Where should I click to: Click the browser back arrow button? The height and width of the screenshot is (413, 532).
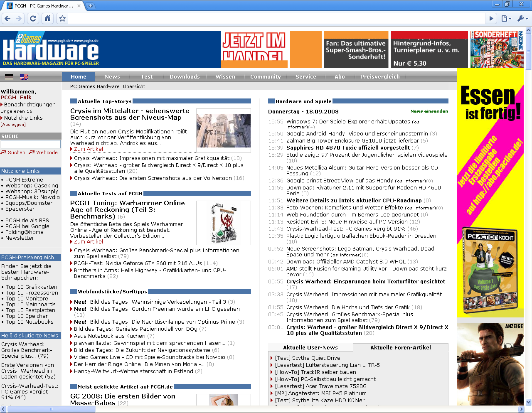coord(7,18)
